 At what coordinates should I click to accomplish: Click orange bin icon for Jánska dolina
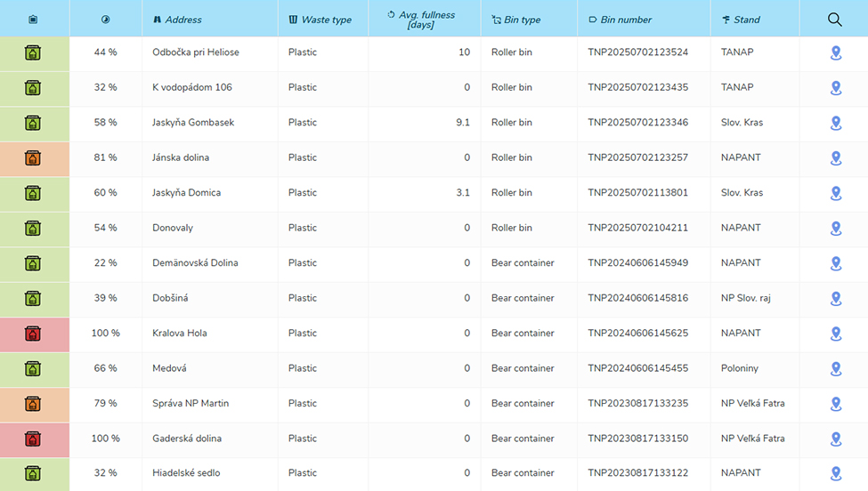pos(33,158)
